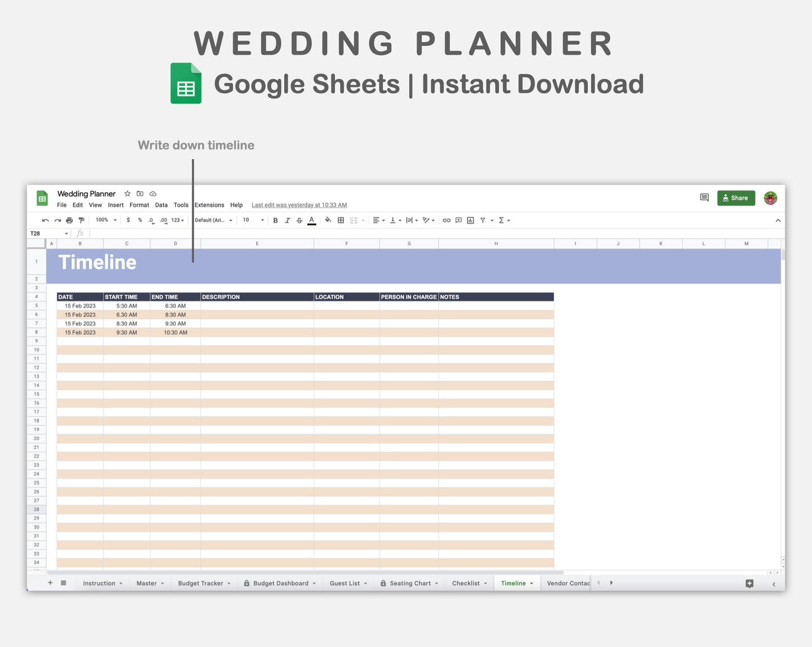Insert a comment from the toolbar
Image resolution: width=812 pixels, height=647 pixels.
pyautogui.click(x=458, y=220)
